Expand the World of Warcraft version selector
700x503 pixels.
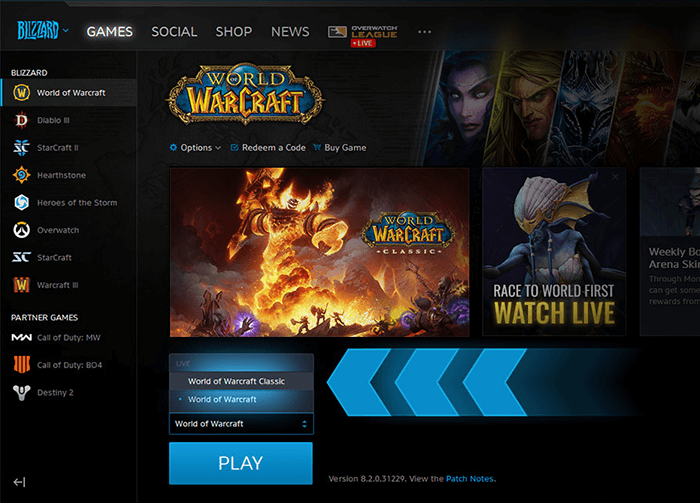[241, 424]
